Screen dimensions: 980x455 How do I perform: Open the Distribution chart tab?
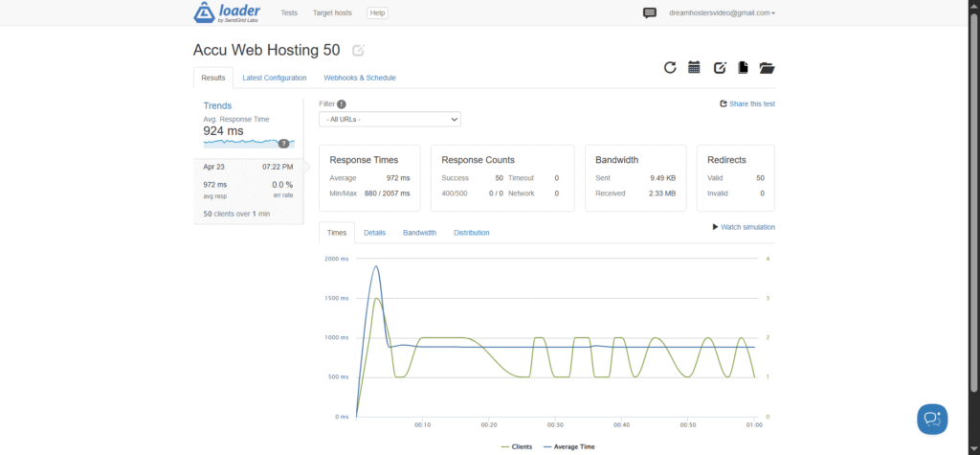pos(471,232)
